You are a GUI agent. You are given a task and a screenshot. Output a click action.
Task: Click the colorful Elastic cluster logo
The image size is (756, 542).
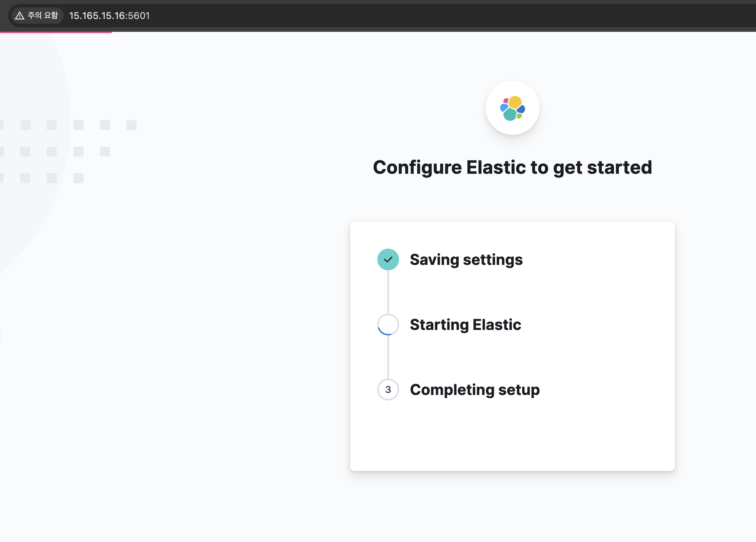pyautogui.click(x=512, y=108)
